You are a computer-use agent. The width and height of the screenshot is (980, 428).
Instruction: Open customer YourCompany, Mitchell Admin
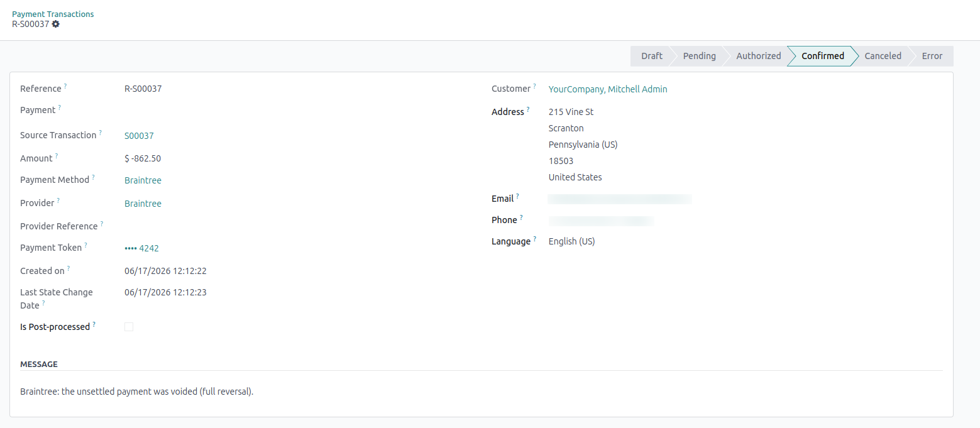click(x=608, y=89)
